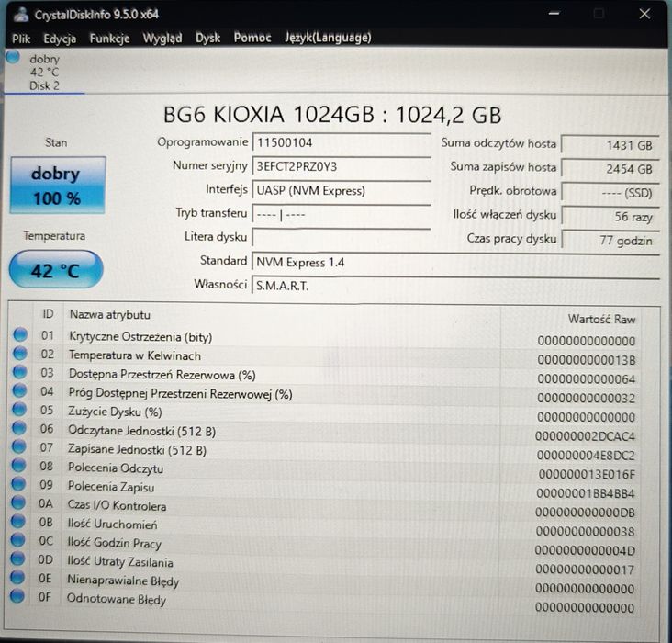The height and width of the screenshot is (643, 672).
Task: Open the Edycja menu
Action: pos(60,39)
